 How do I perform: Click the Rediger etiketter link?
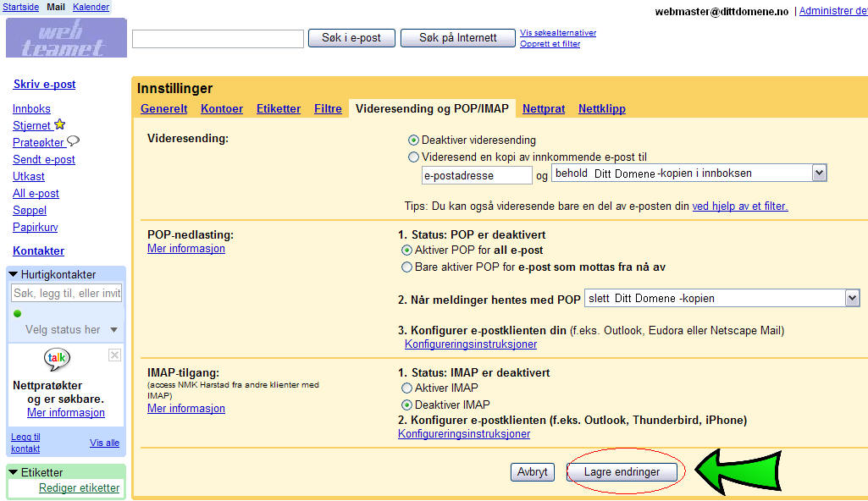coord(79,488)
